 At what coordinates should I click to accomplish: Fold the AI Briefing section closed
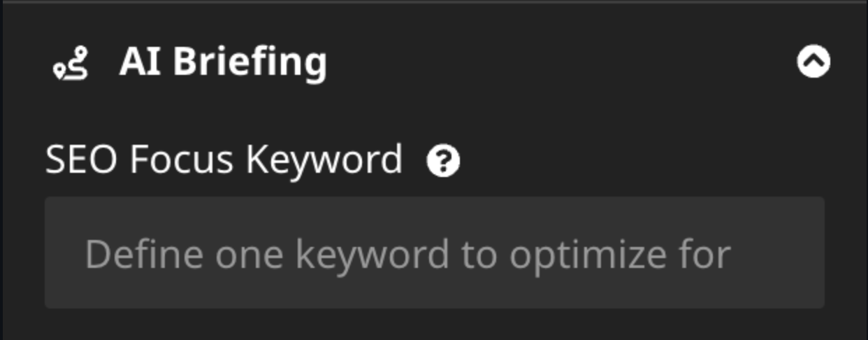coord(813,62)
